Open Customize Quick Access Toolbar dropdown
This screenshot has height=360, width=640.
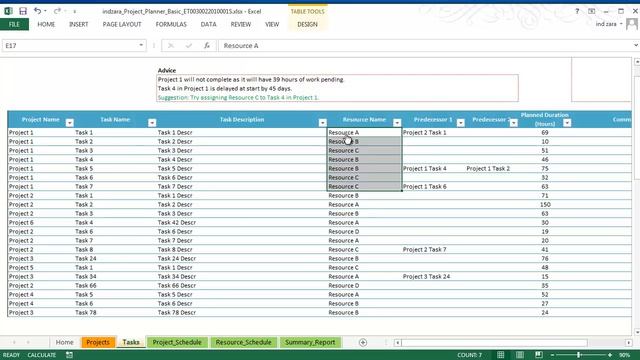[74, 11]
